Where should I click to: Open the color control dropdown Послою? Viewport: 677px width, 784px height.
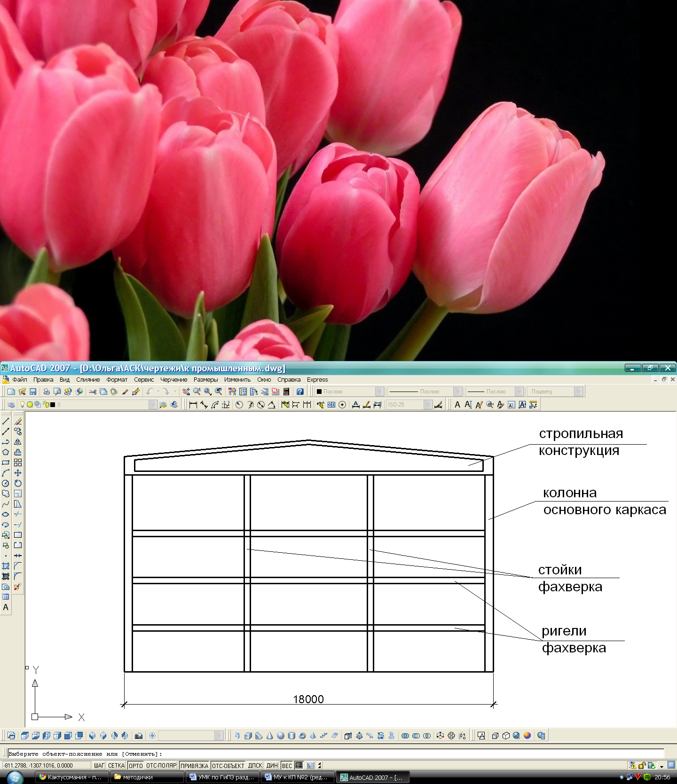(x=379, y=392)
